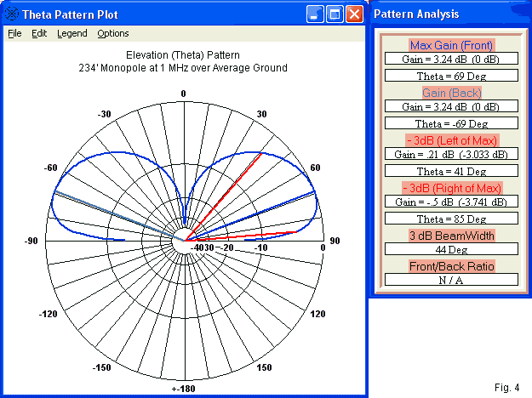Screen dimensions: 532x398
Task: Click the 3 dB BeamWidth label
Action: 451,235
